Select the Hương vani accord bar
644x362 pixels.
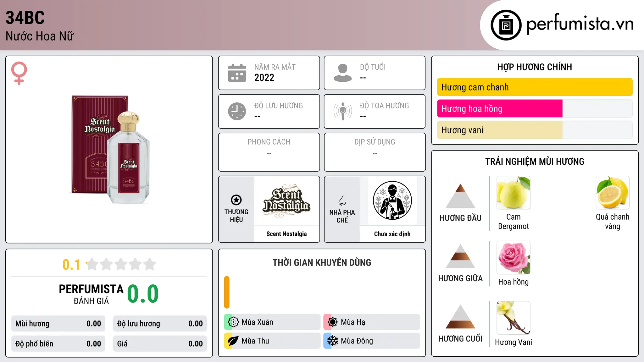pyautogui.click(x=535, y=130)
